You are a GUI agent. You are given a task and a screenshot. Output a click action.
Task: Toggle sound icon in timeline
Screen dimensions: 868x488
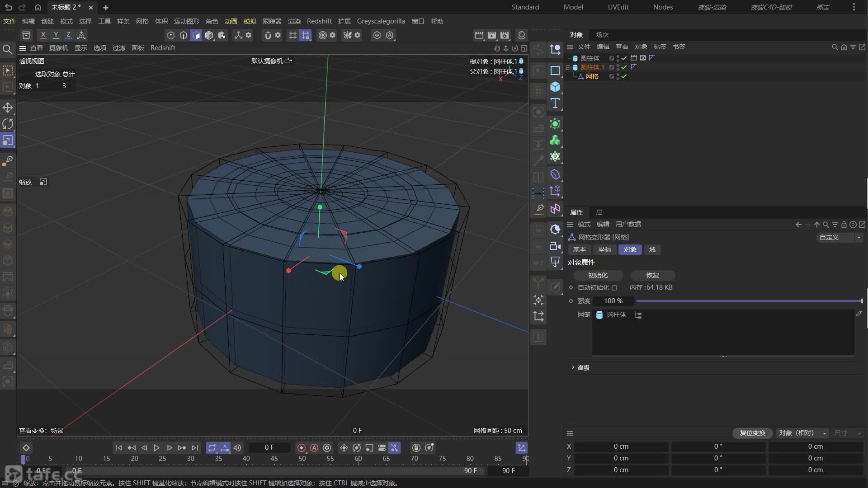(237, 448)
